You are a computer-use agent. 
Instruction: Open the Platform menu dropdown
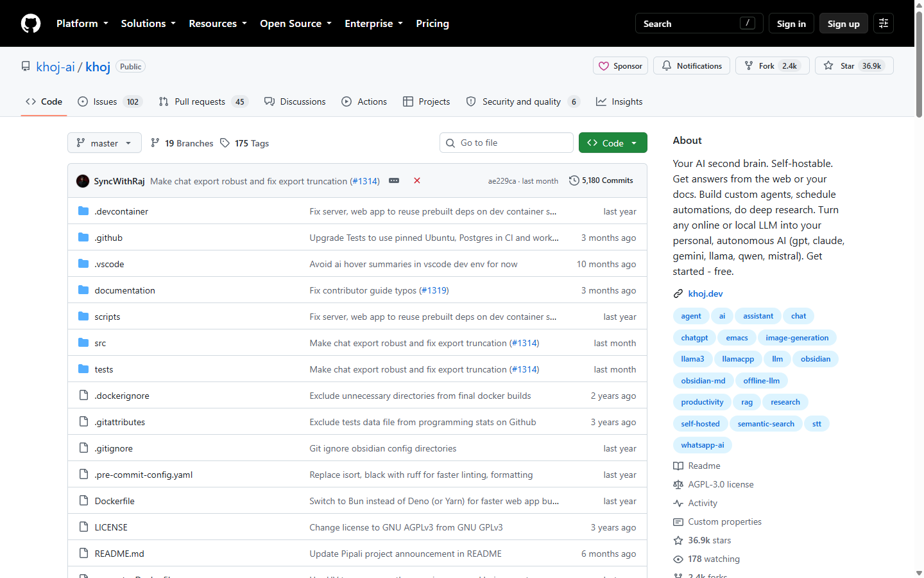(x=82, y=24)
